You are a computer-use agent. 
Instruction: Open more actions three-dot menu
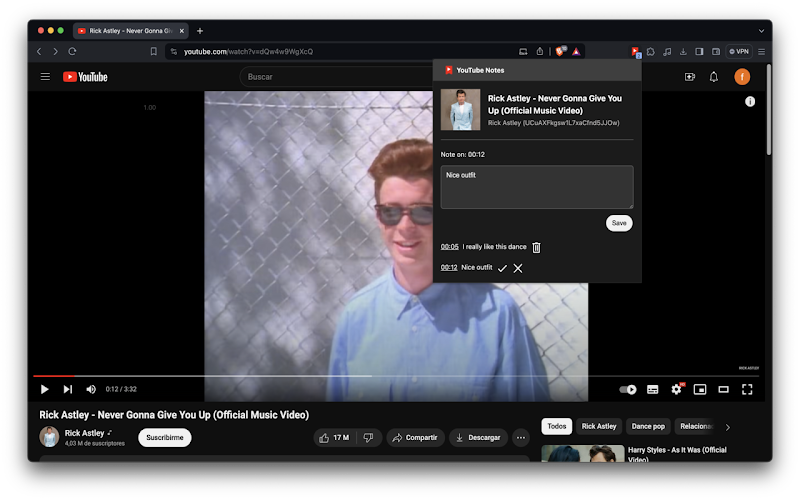pos(520,438)
